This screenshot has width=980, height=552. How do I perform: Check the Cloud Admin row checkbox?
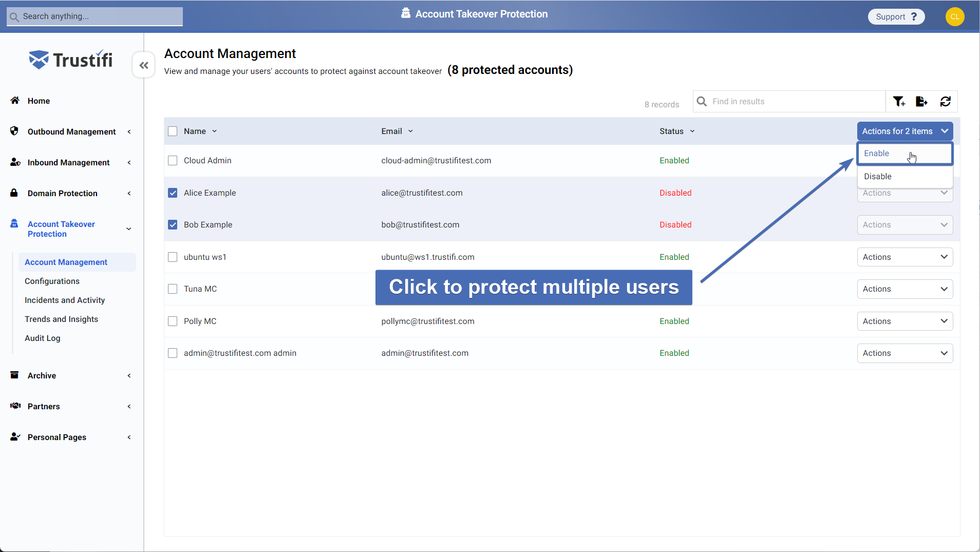[173, 160]
